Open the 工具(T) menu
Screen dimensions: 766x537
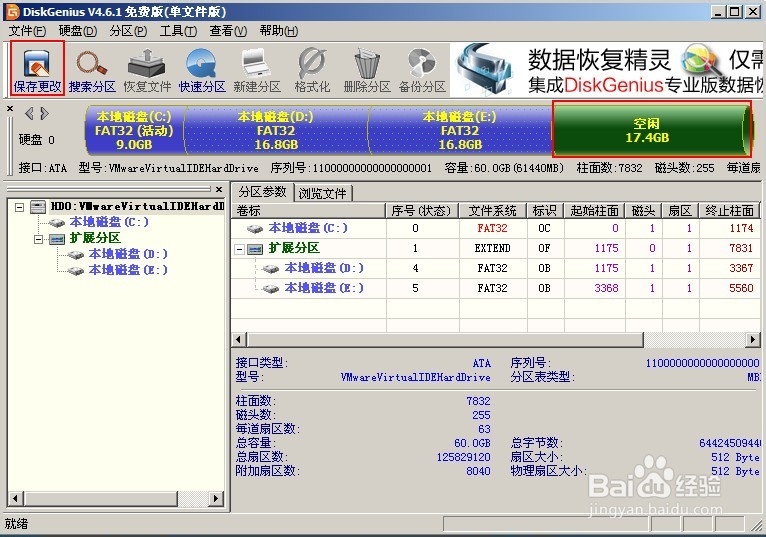(x=178, y=31)
